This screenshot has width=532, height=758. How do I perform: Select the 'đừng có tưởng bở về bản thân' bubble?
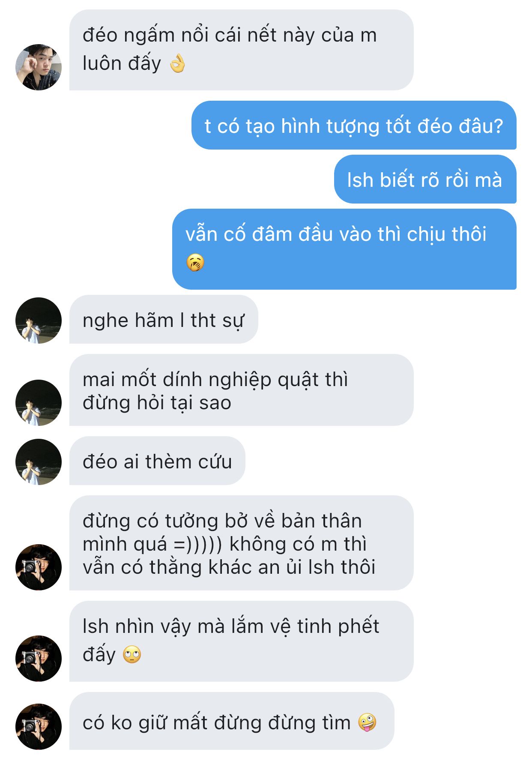242,543
